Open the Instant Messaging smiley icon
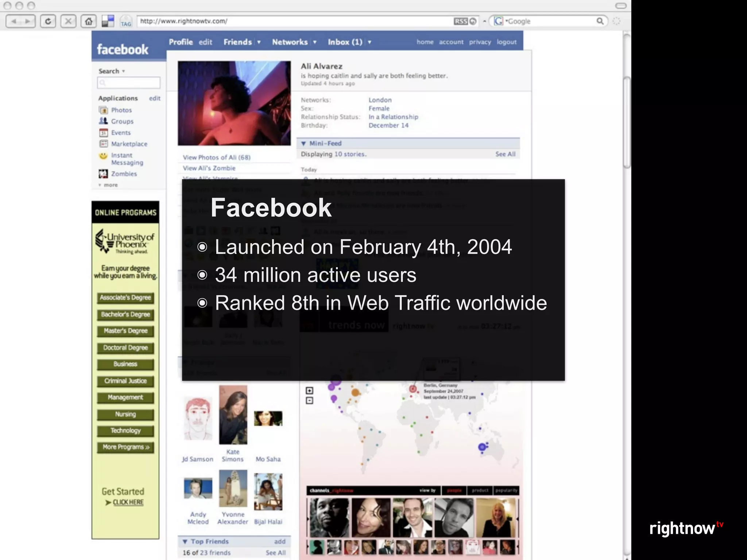747x560 pixels. pos(104,156)
